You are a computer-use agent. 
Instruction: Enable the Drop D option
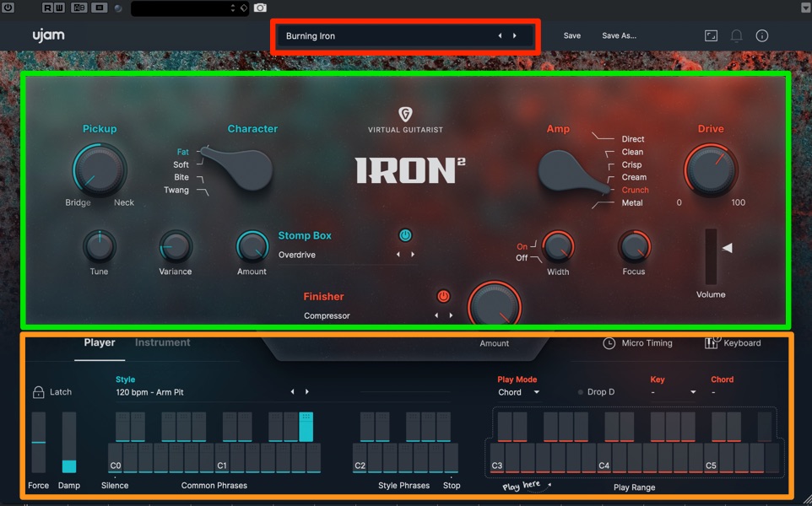(596, 392)
